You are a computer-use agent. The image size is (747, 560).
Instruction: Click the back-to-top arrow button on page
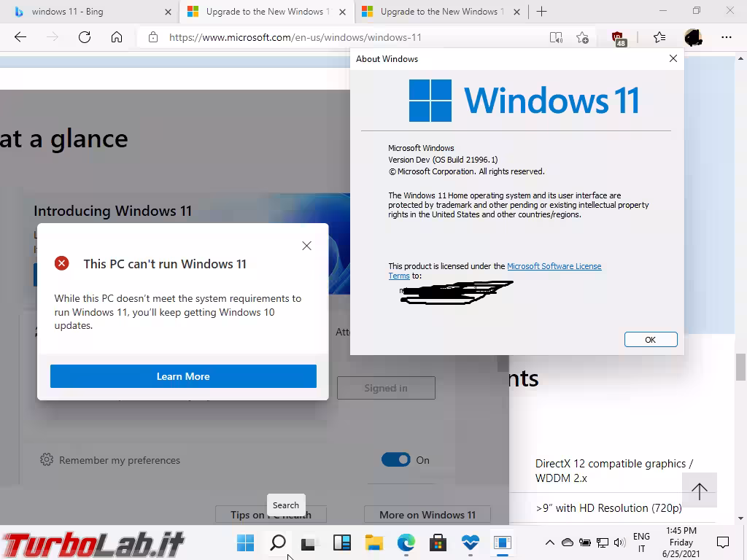coord(700,491)
